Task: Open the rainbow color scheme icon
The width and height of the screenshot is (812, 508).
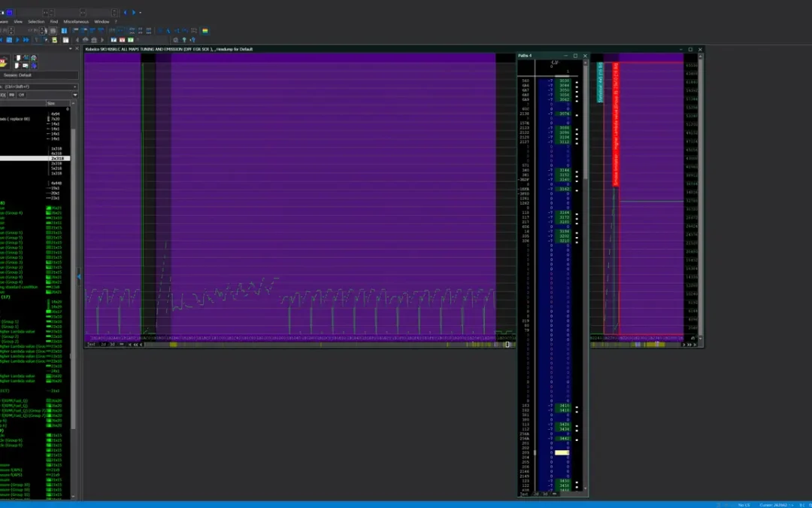Action: 205,31
